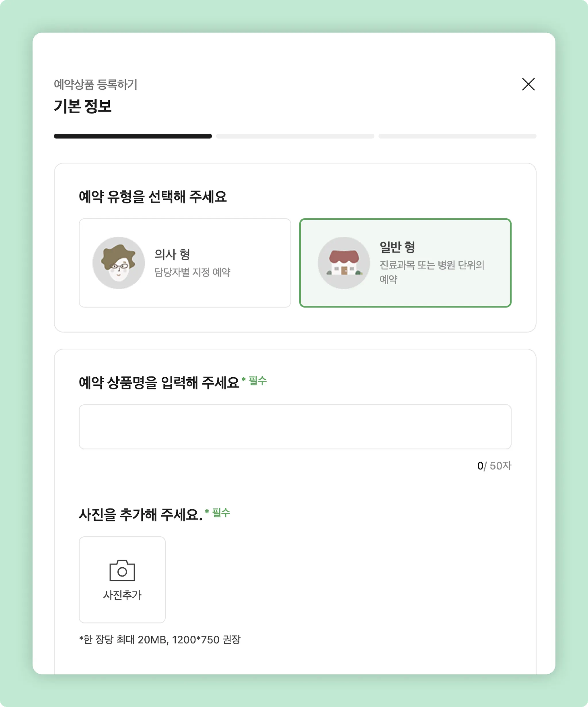Click the 20MB photo size hint text
This screenshot has height=707, width=588.
pos(160,639)
